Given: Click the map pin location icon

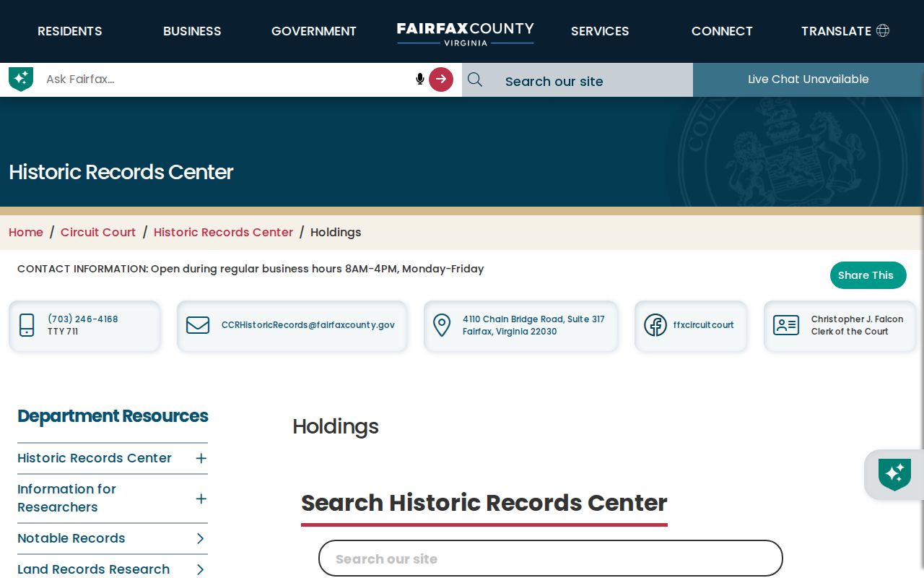Looking at the screenshot, I should point(442,325).
